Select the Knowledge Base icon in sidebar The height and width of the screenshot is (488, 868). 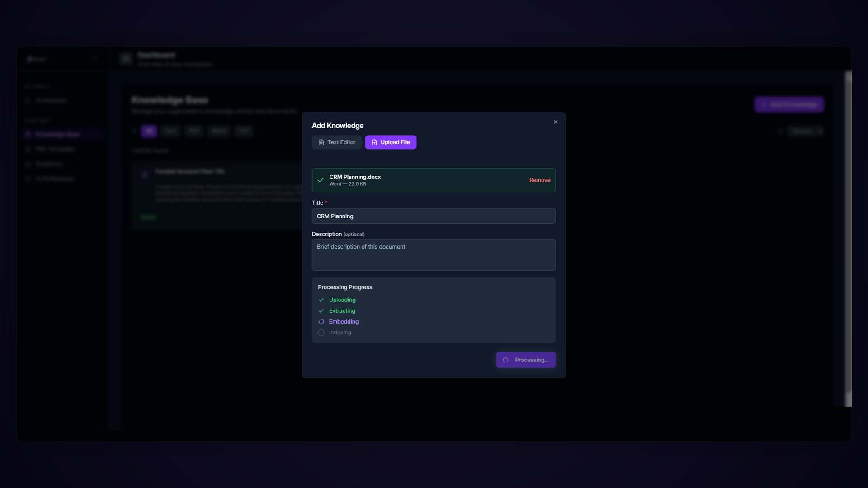pos(28,134)
